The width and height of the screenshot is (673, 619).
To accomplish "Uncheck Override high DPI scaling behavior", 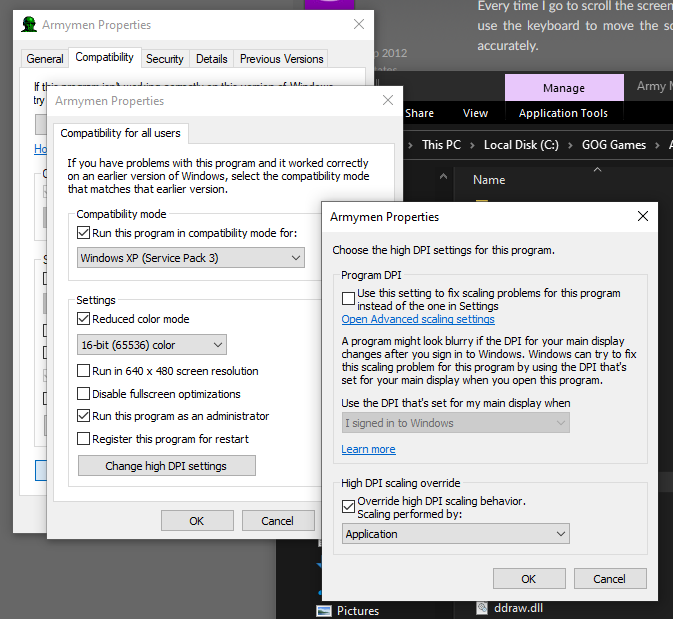I will pos(348,507).
